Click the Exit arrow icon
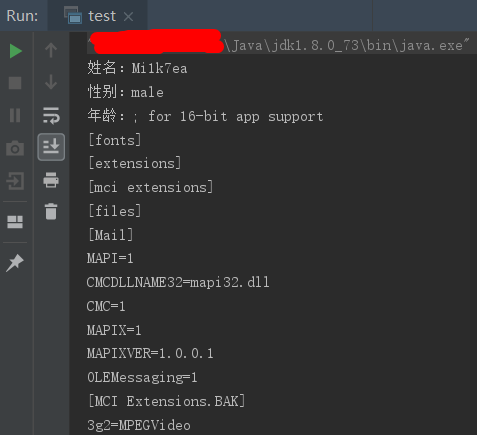477x435 pixels. pyautogui.click(x=15, y=181)
